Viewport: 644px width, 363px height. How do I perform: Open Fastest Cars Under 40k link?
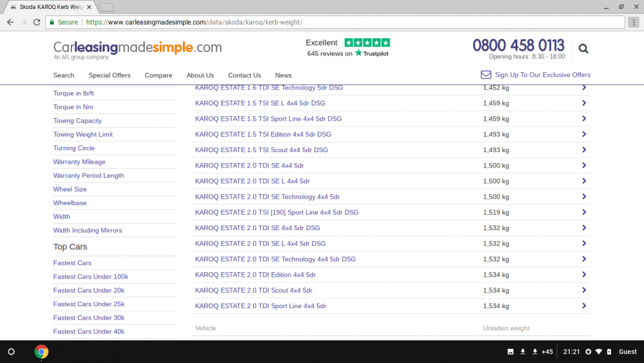(x=89, y=331)
